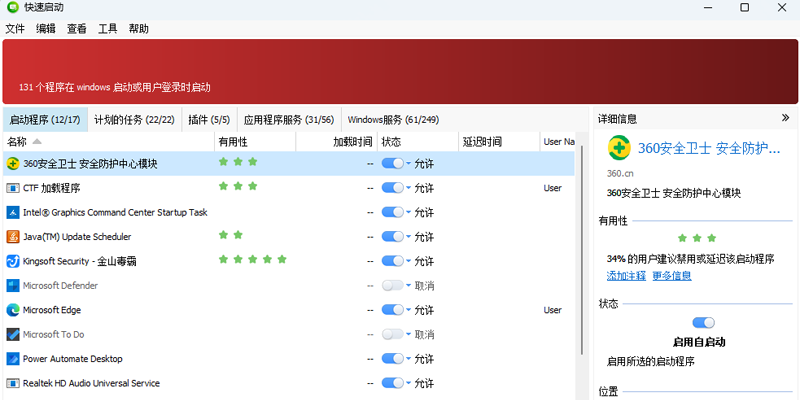Disable Kingsoft Security startup switch
Screen dimensions: 800x400
coord(393,261)
